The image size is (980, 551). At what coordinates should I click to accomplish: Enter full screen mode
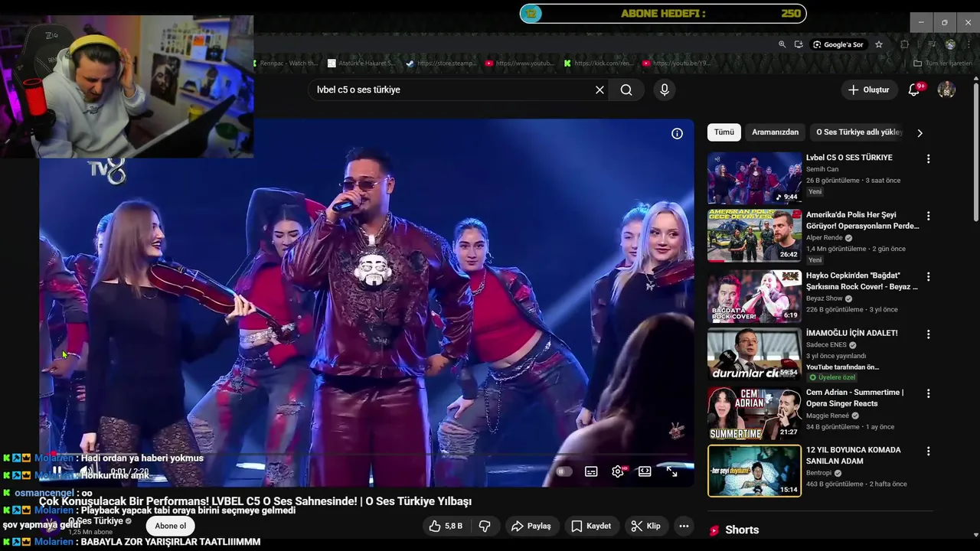671,471
